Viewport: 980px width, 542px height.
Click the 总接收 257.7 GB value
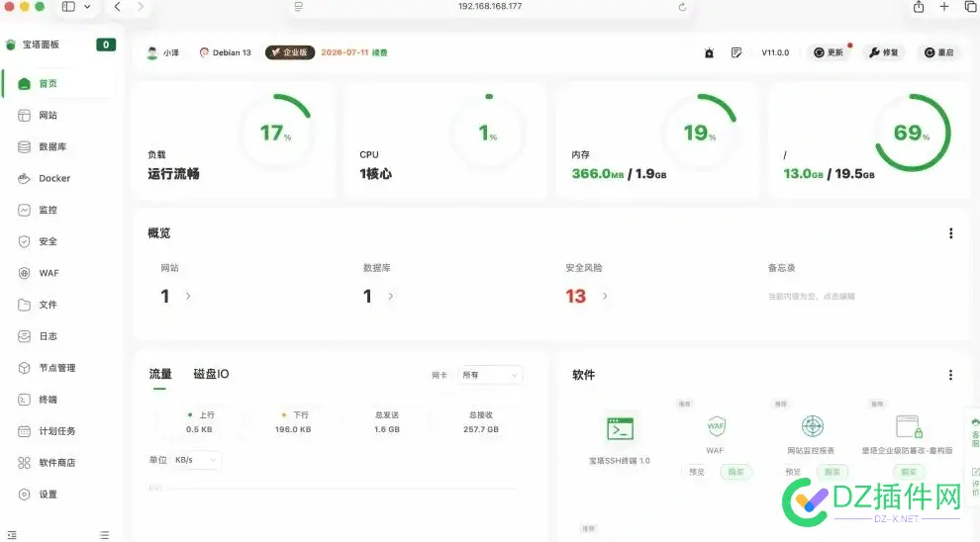click(x=481, y=429)
